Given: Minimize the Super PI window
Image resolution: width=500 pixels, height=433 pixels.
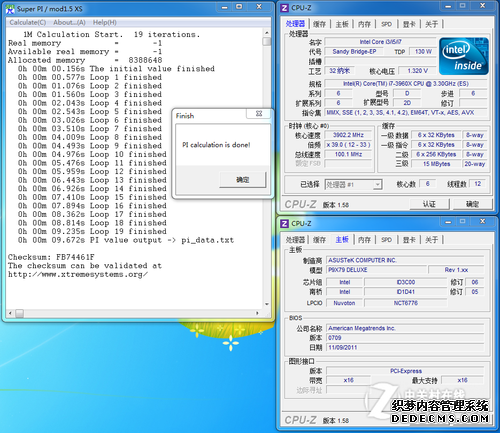Looking at the screenshot, I should point(225,7).
